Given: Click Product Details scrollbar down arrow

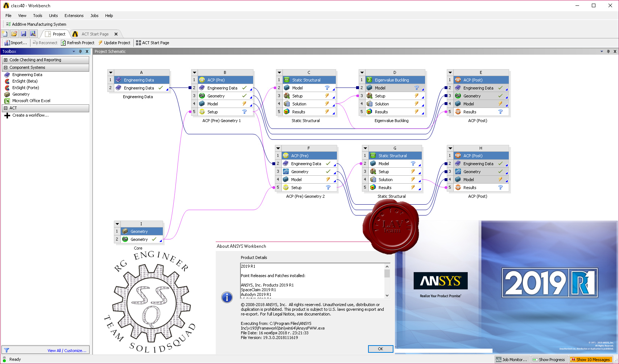Looking at the screenshot, I should 387,295.
